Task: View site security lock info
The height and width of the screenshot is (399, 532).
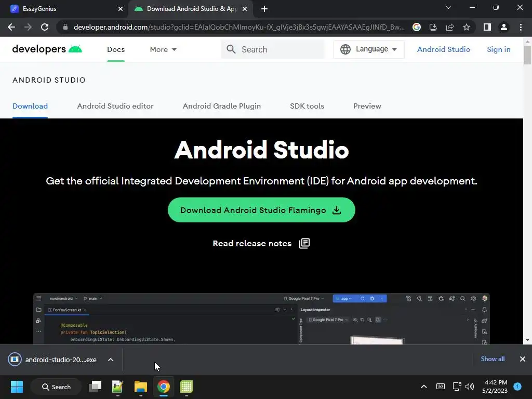Action: tap(65, 27)
